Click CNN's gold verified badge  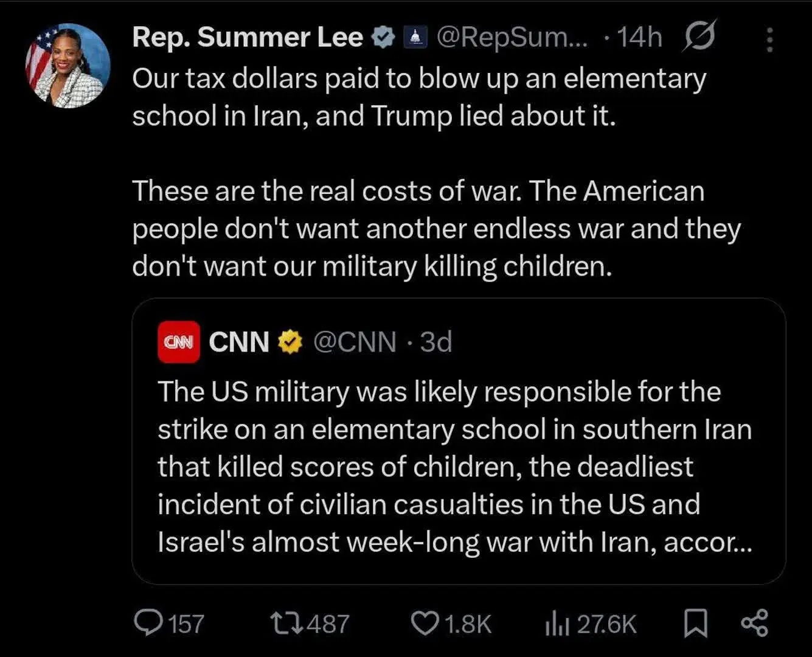tap(291, 342)
